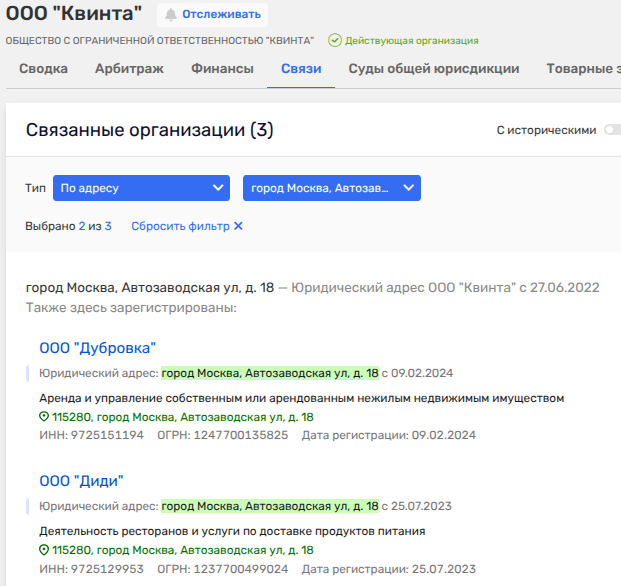Viewport: 621px width, 586px height.
Task: Switch to the Сводка tab
Action: [43, 69]
